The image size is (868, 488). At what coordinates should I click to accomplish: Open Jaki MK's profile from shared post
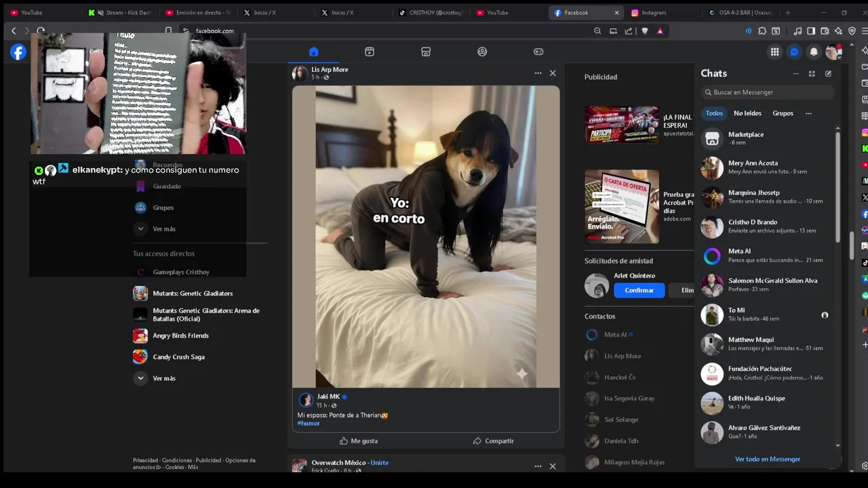tap(328, 396)
